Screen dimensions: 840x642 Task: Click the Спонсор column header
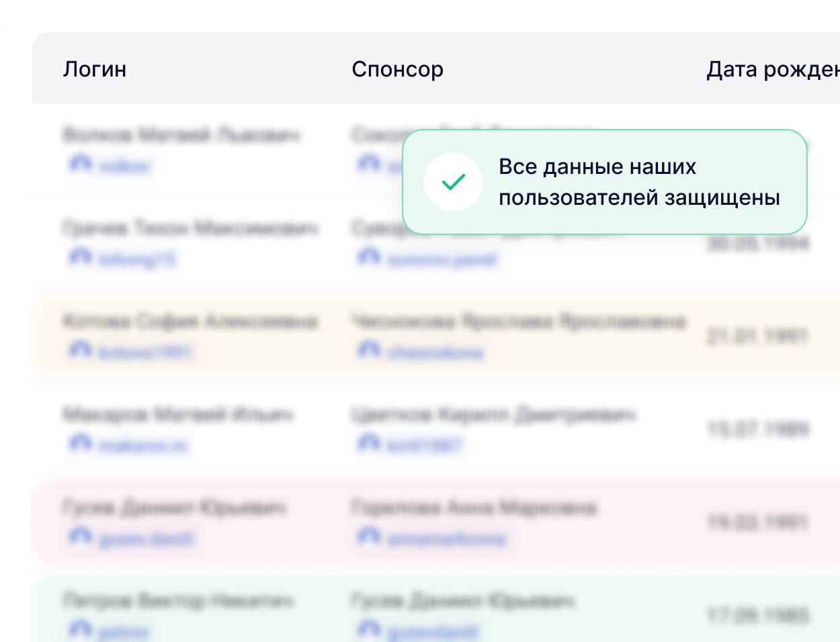398,69
